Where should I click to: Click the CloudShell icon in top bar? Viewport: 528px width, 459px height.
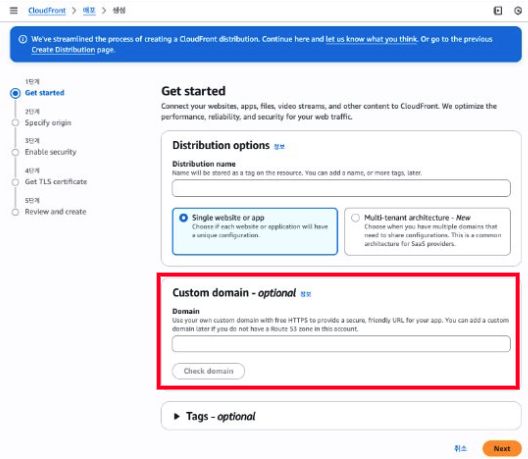point(498,11)
